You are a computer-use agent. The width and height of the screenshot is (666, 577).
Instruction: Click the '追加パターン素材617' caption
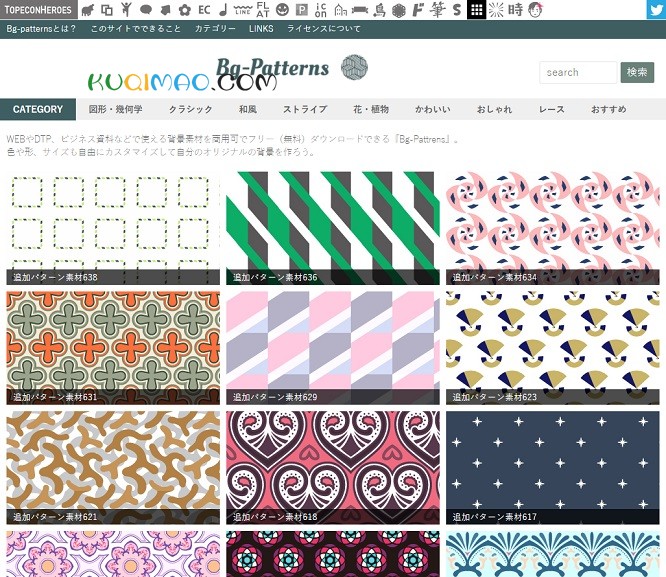tap(494, 517)
